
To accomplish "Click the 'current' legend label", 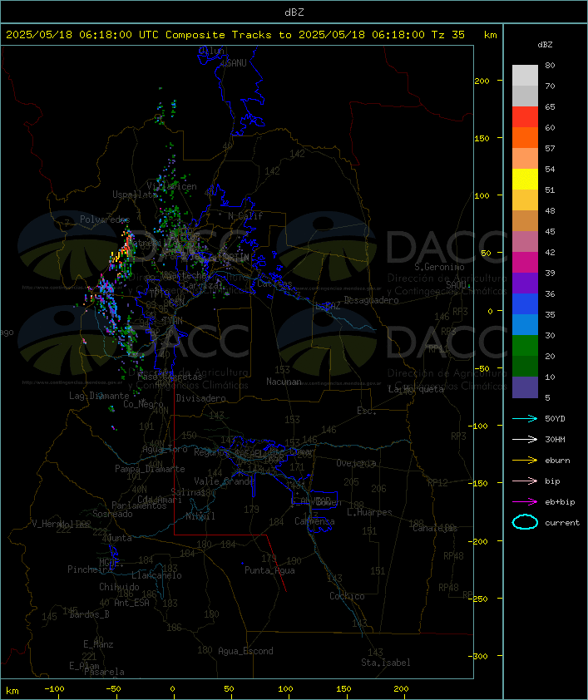I will [x=562, y=523].
